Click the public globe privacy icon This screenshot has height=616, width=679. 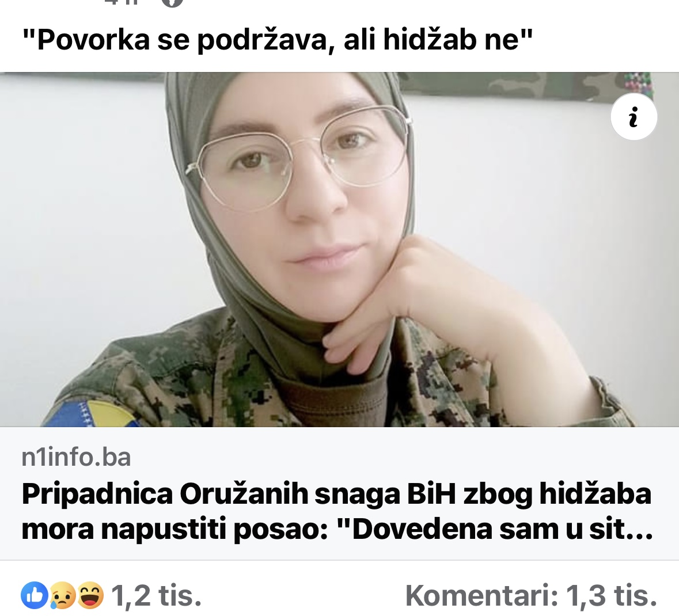172,3
